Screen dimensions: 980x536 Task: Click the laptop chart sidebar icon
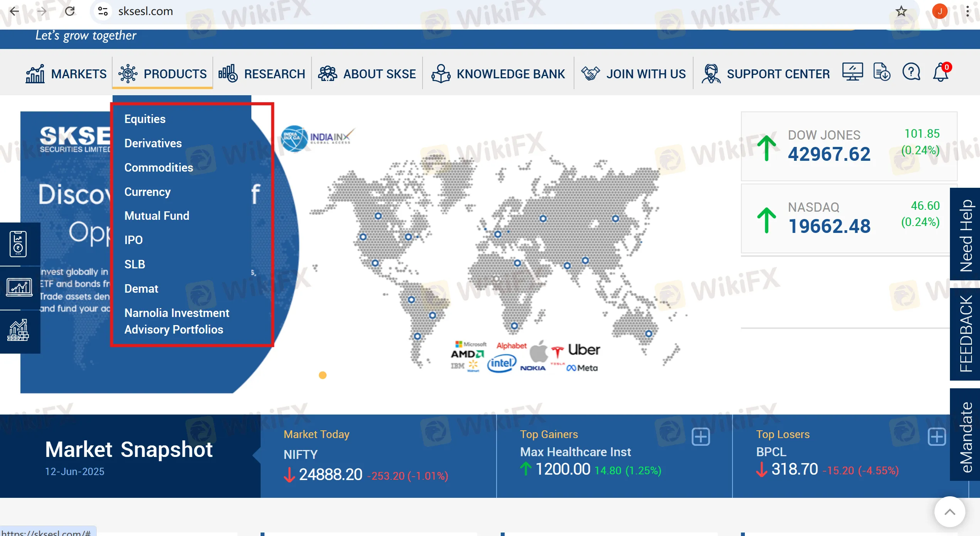(19, 288)
